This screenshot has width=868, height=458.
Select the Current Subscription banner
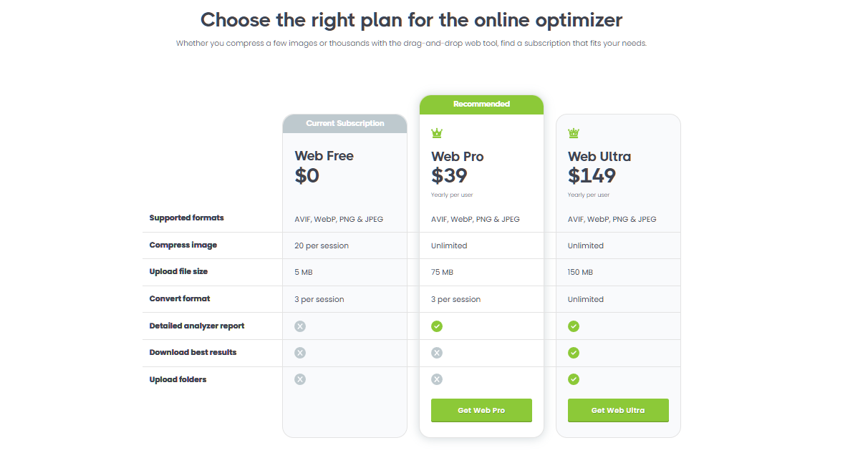[x=344, y=124]
